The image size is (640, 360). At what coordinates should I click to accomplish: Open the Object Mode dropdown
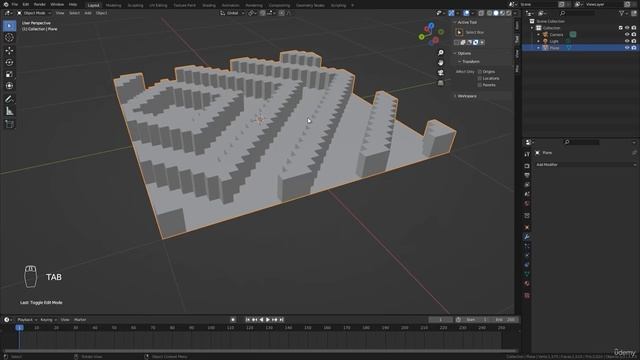point(34,13)
